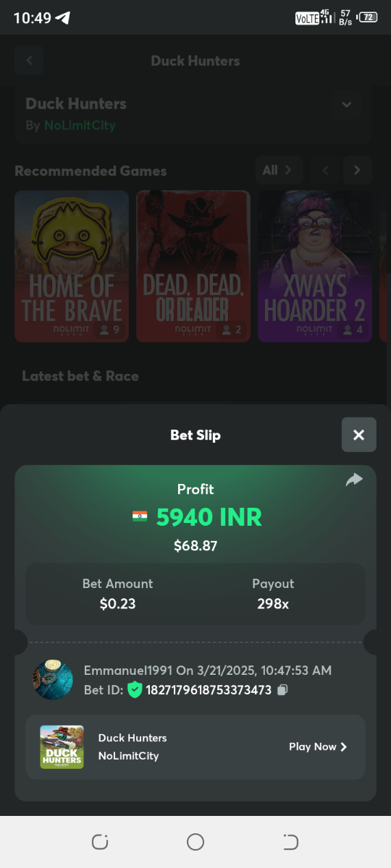The width and height of the screenshot is (391, 868).
Task: Open the NoLimitCity provider link
Action: (80, 125)
